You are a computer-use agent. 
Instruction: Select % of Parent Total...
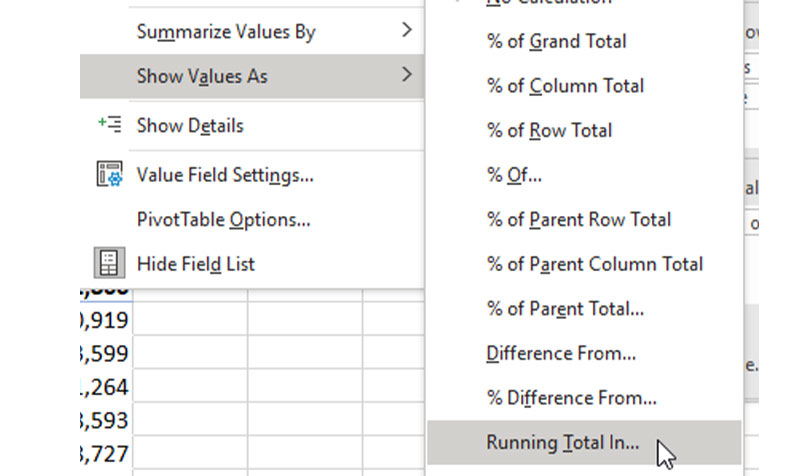585,309
